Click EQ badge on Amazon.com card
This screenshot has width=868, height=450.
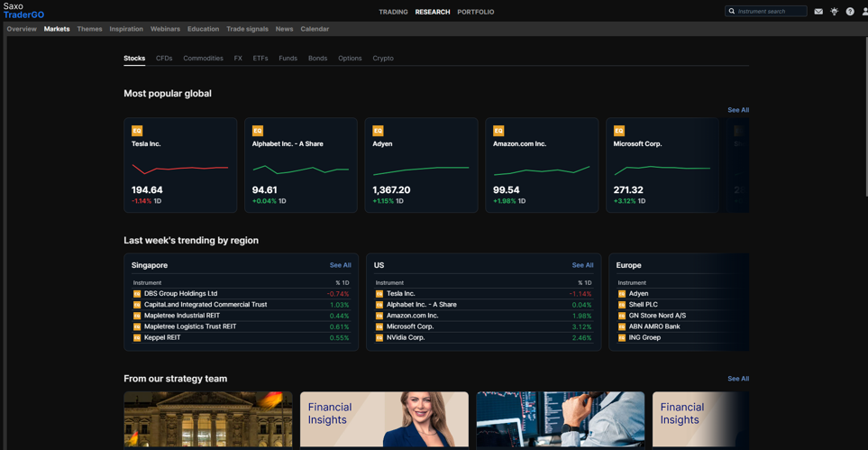498,131
